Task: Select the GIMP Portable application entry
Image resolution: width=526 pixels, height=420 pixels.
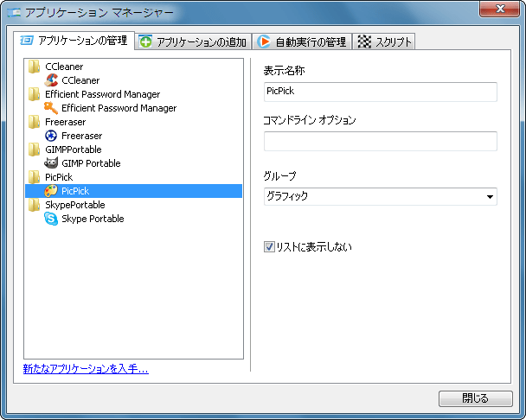Action: tap(91, 163)
